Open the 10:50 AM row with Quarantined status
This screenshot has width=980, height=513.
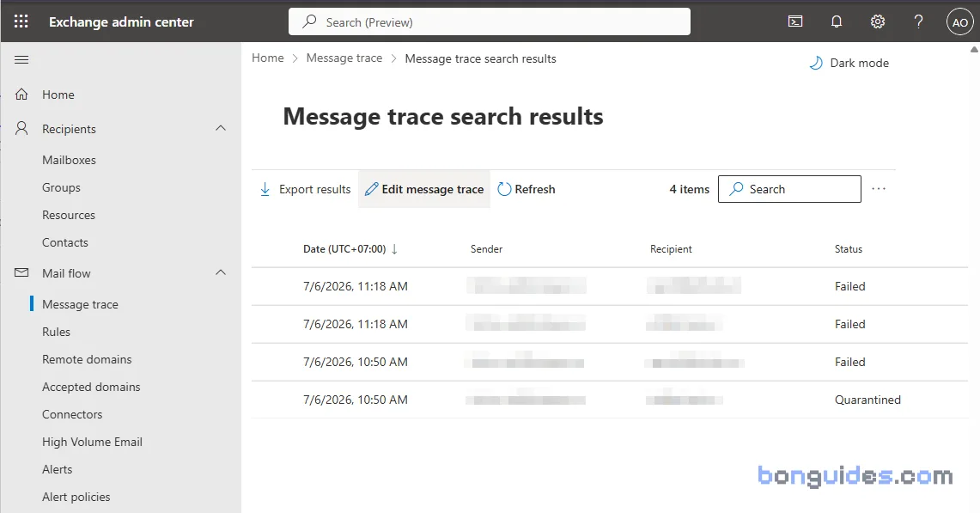pyautogui.click(x=609, y=400)
